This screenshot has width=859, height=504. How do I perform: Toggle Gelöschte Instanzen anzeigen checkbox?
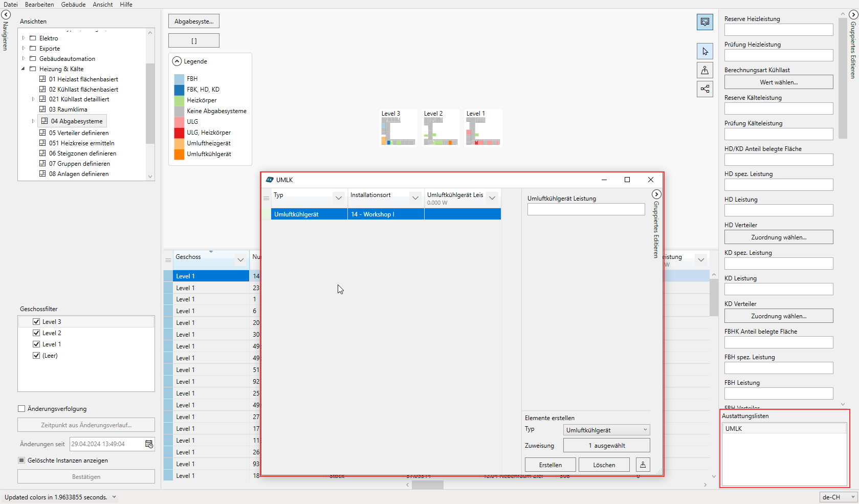21,461
